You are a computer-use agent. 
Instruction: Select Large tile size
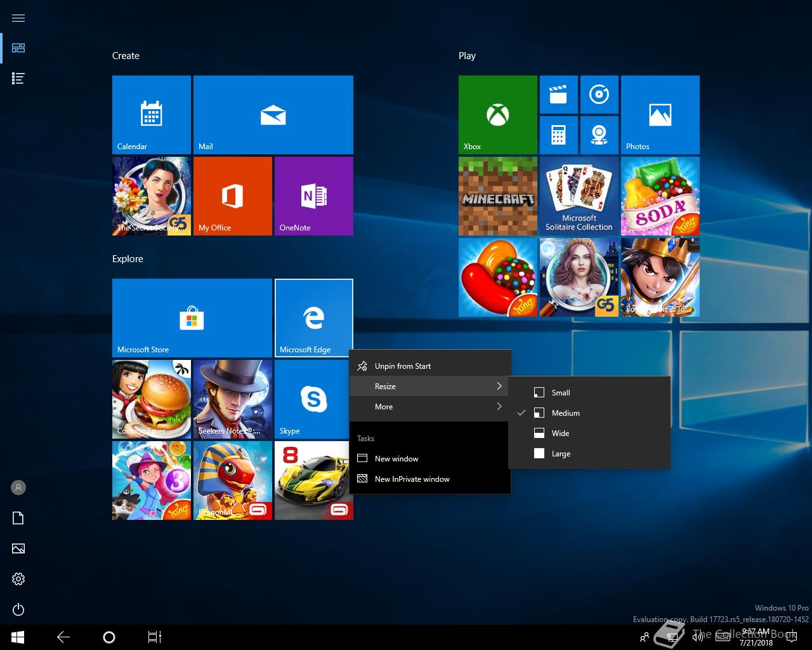pos(589,454)
